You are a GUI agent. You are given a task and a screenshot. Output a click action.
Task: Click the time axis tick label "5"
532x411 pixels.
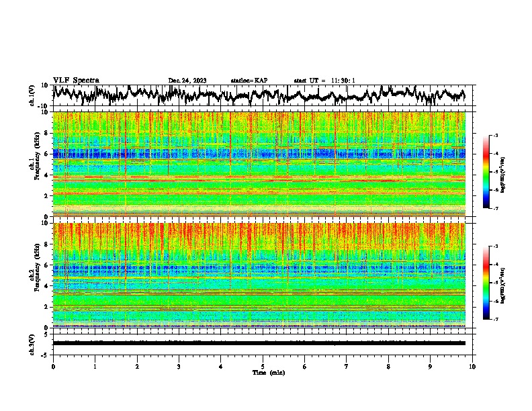263,367
